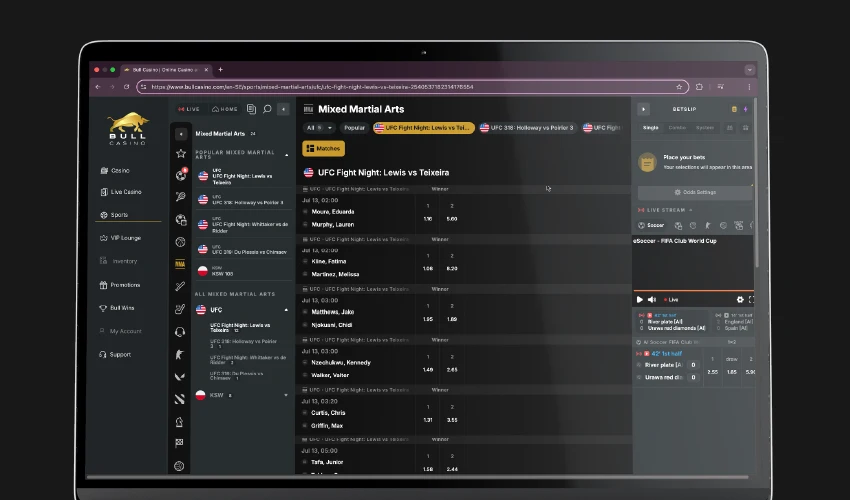Collapse the betslip panel arrow
850x500 pixels.
point(643,109)
